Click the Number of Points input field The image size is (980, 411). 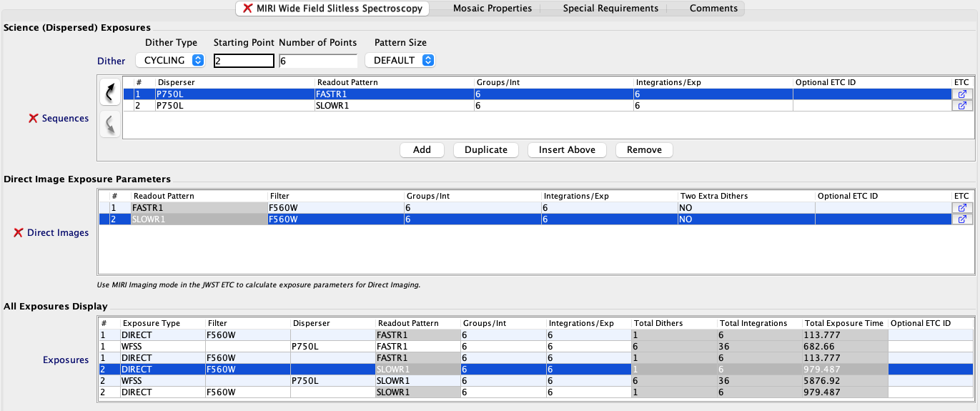click(318, 61)
